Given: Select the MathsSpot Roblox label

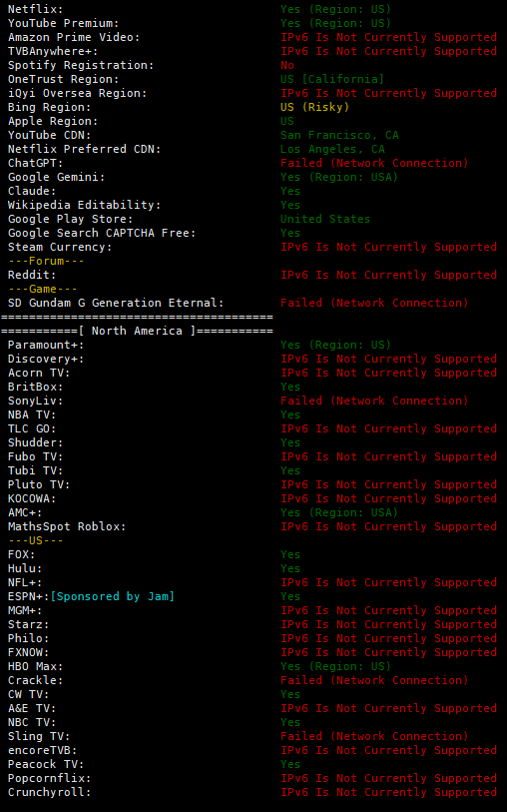Looking at the screenshot, I should (67, 526).
